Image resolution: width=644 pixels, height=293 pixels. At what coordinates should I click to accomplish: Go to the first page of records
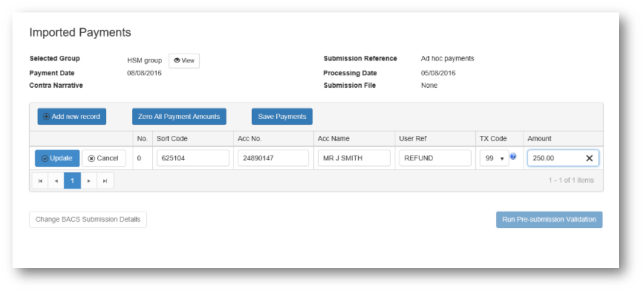(x=40, y=181)
